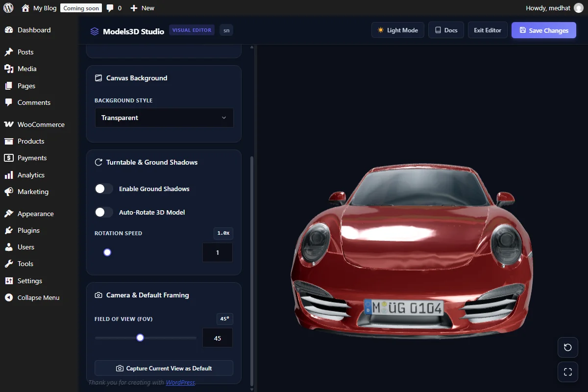
Task: Click the Coming soon badge
Action: (x=81, y=8)
